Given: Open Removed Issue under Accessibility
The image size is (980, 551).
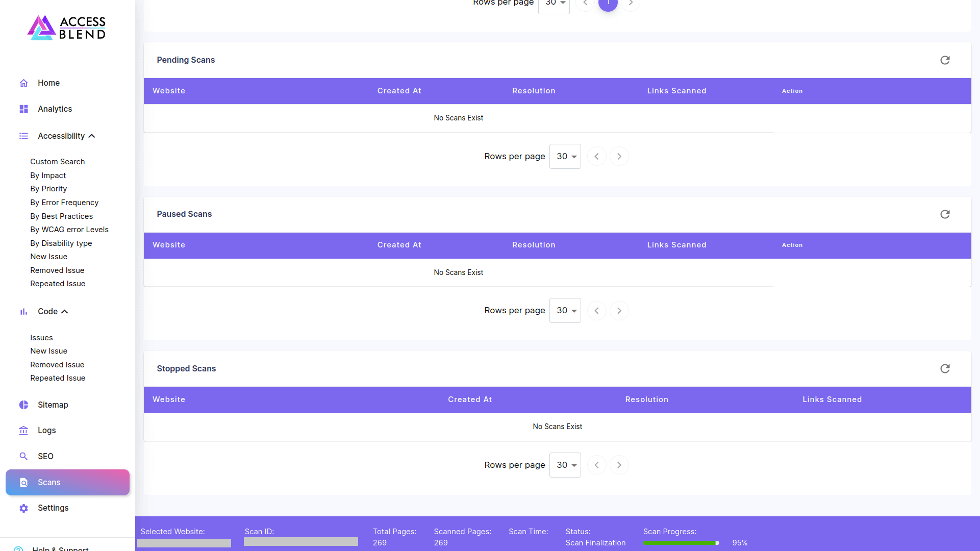Looking at the screenshot, I should coord(57,270).
